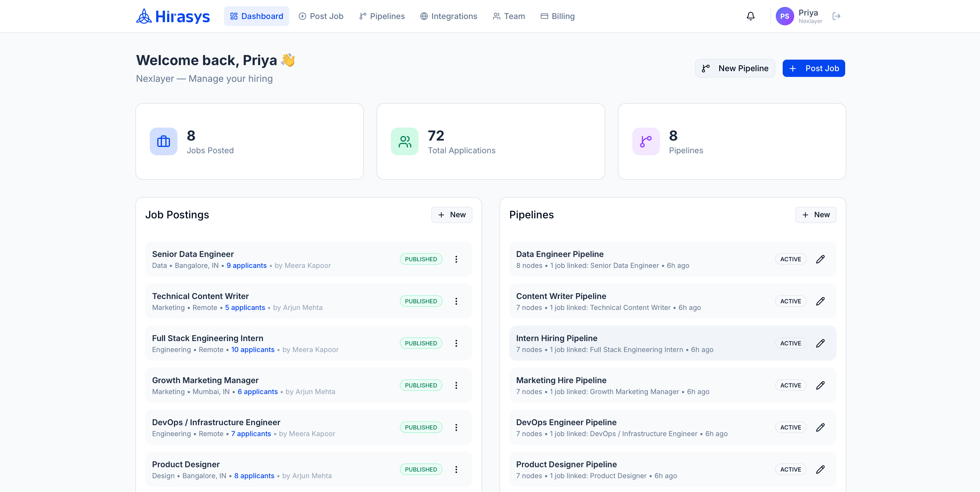Click the 8 Pipelines stat card

pyautogui.click(x=732, y=141)
